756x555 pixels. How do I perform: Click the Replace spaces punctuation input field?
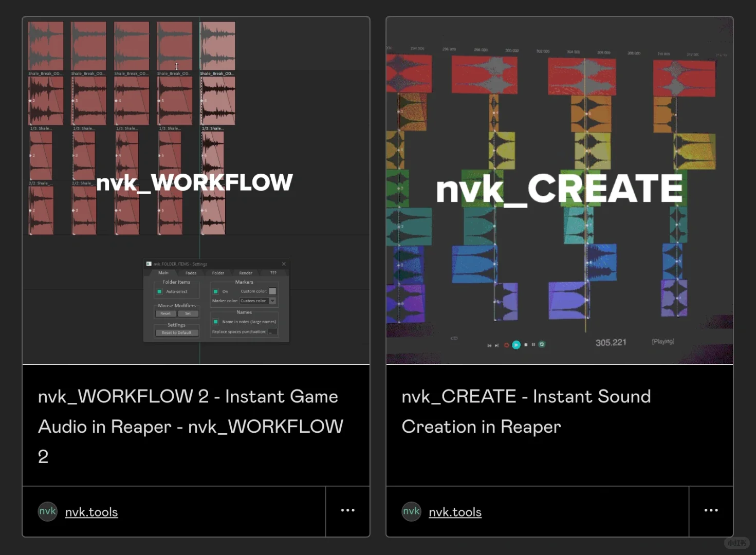click(x=273, y=332)
